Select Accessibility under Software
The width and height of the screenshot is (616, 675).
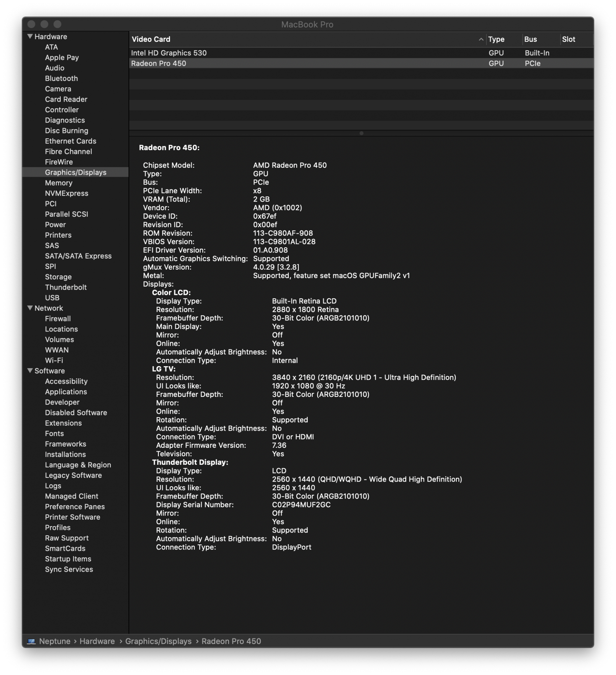point(66,381)
